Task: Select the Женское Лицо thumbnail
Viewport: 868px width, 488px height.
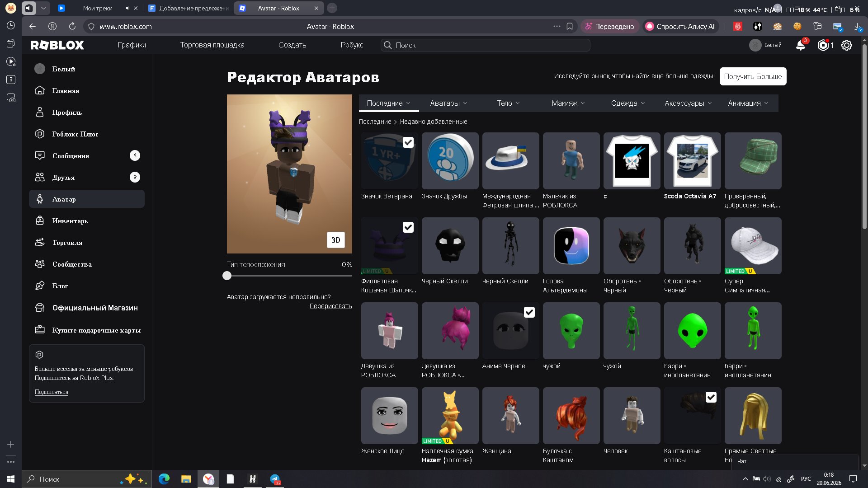Action: pyautogui.click(x=389, y=416)
